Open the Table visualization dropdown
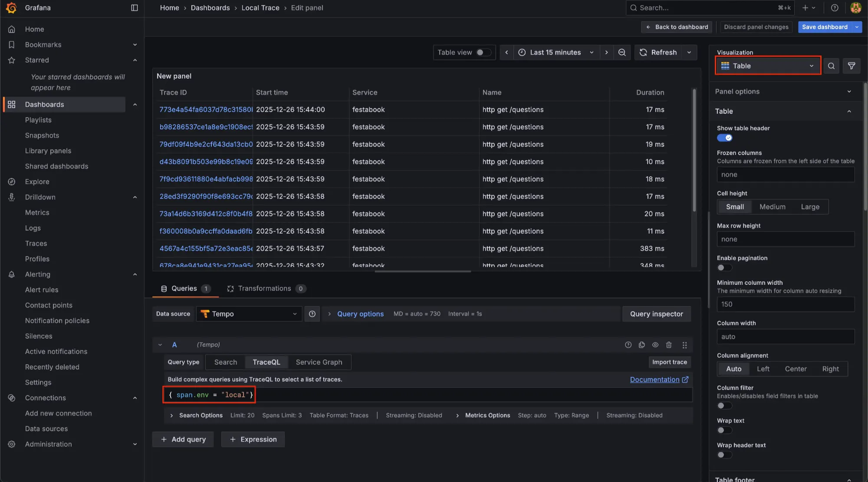 tap(767, 66)
